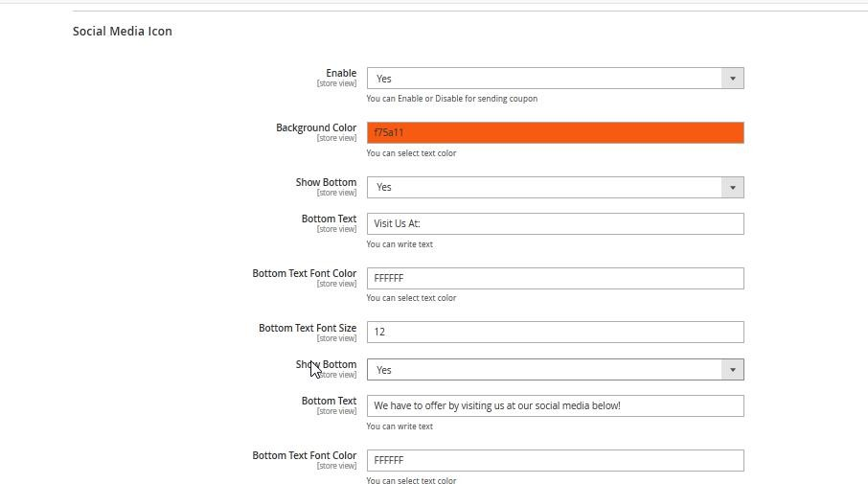The height and width of the screenshot is (484, 868).
Task: Click the arrow icon on Enable dropdown
Action: 732,79
